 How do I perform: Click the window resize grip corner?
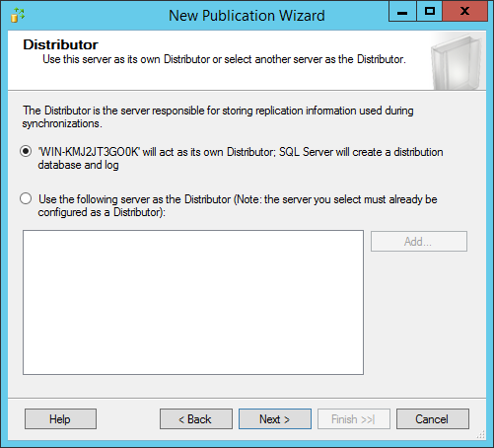[x=481, y=435]
